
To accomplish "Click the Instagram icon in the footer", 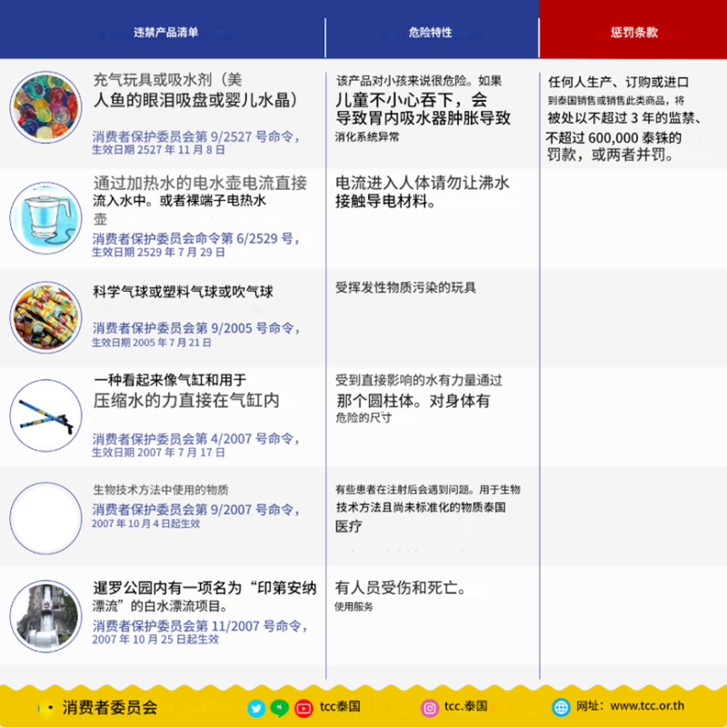I will [429, 707].
